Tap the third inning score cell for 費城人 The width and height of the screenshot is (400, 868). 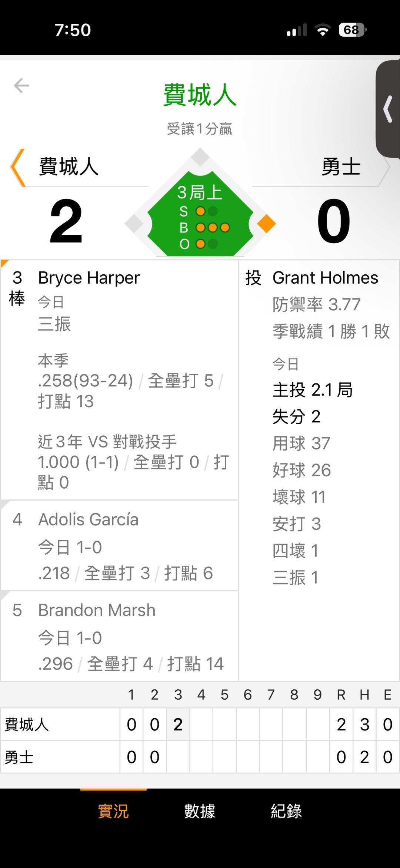(x=178, y=725)
